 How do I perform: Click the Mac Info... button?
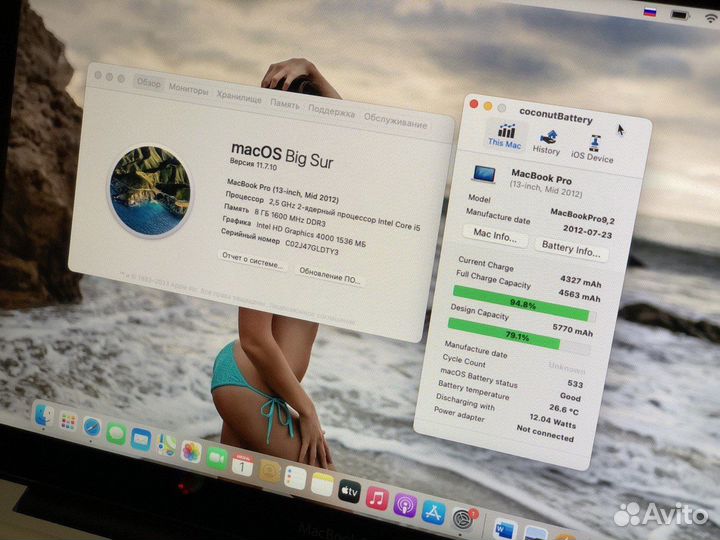tap(495, 236)
